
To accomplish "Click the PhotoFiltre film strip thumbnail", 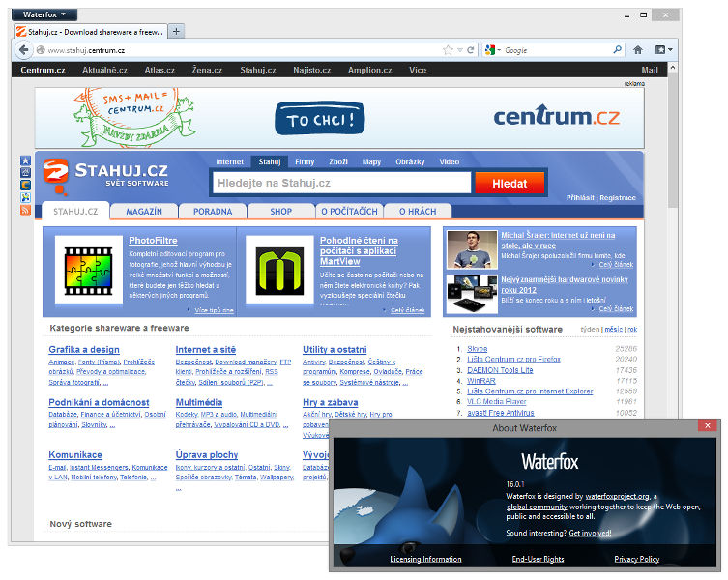I will 89,271.
